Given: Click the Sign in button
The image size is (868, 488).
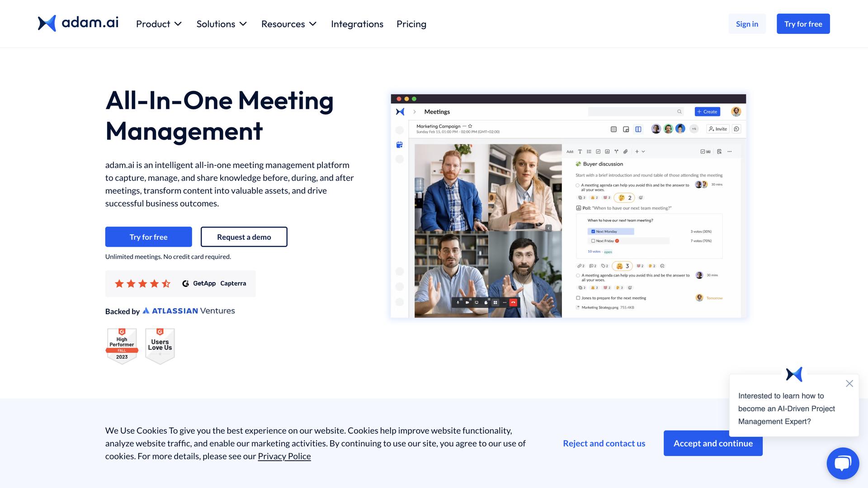Looking at the screenshot, I should (x=747, y=24).
